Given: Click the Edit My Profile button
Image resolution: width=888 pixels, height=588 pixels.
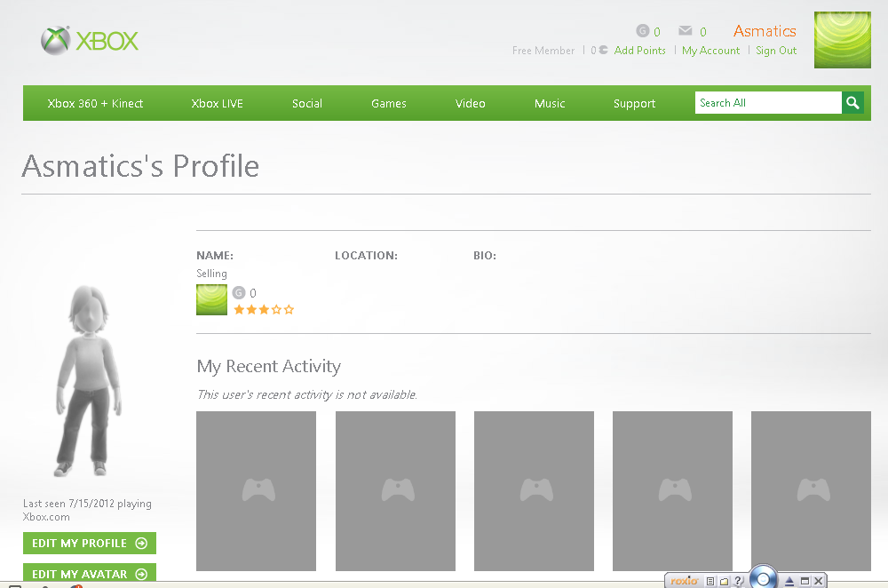Looking at the screenshot, I should [90, 544].
